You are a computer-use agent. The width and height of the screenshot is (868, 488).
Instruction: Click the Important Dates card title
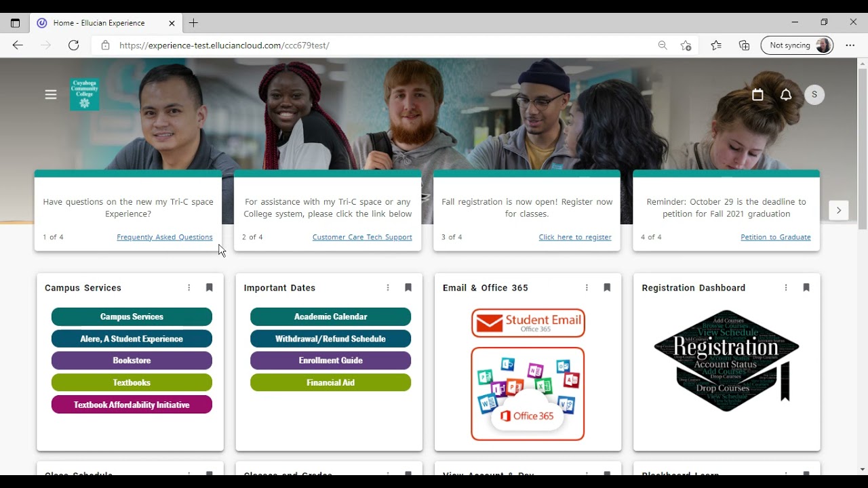tap(279, 288)
